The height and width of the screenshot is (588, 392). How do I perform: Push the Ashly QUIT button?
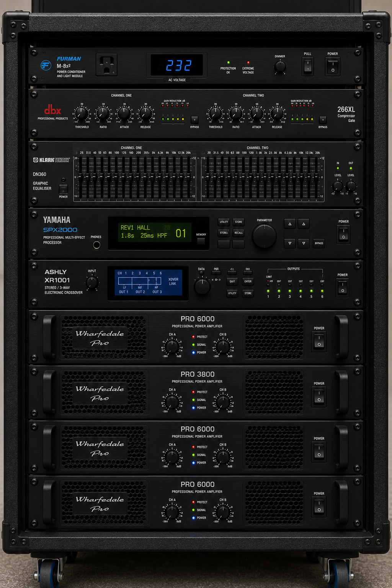tap(232, 281)
